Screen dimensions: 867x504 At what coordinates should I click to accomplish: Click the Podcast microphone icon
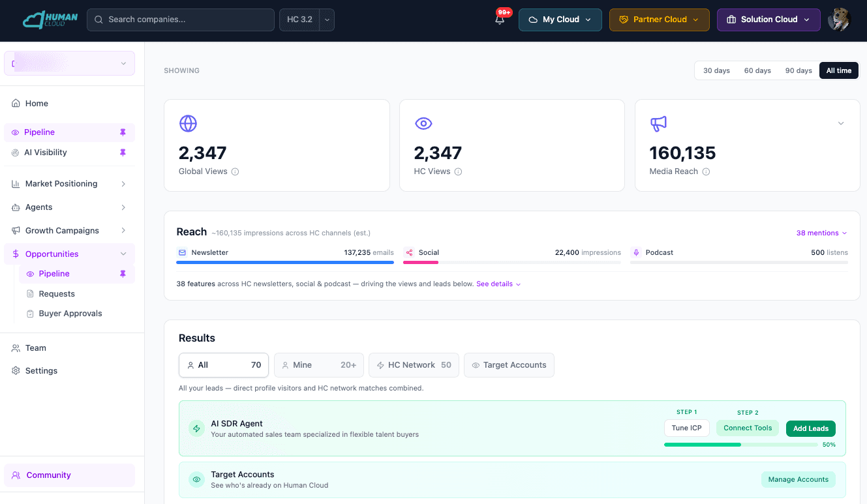tap(636, 252)
